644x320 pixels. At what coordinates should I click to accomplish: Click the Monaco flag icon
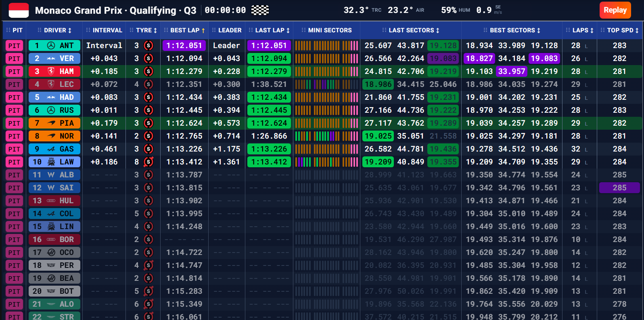coord(19,10)
